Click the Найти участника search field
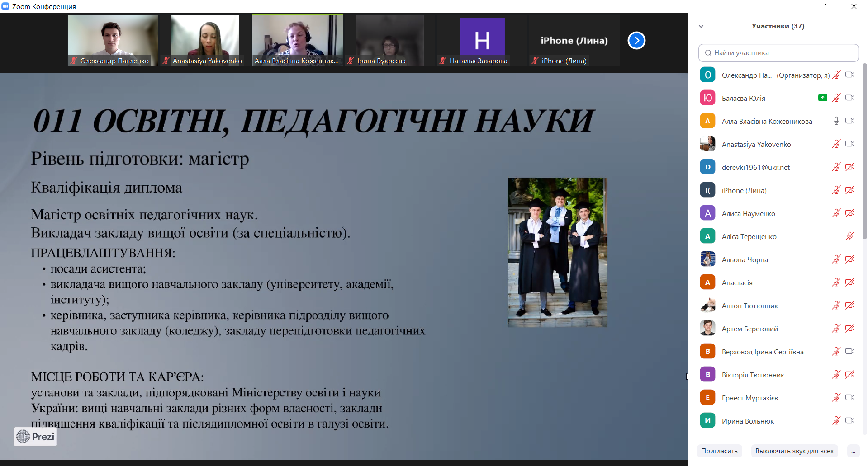 pos(778,53)
